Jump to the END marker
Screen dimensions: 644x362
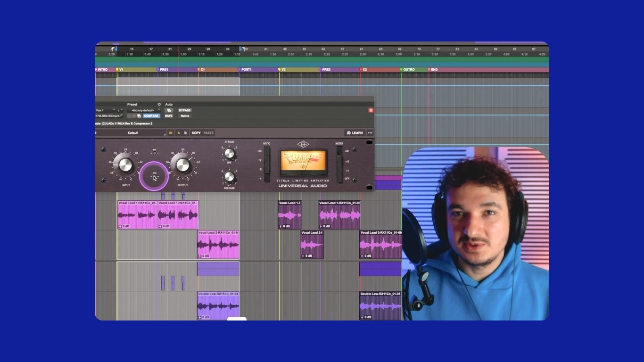click(x=433, y=70)
